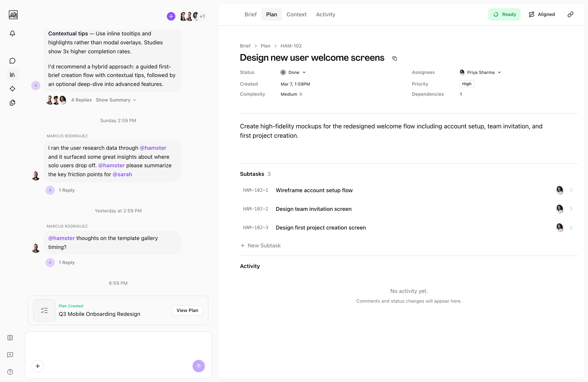This screenshot has width=588, height=382.
Task: Open the library sidebar icon
Action: (12, 75)
